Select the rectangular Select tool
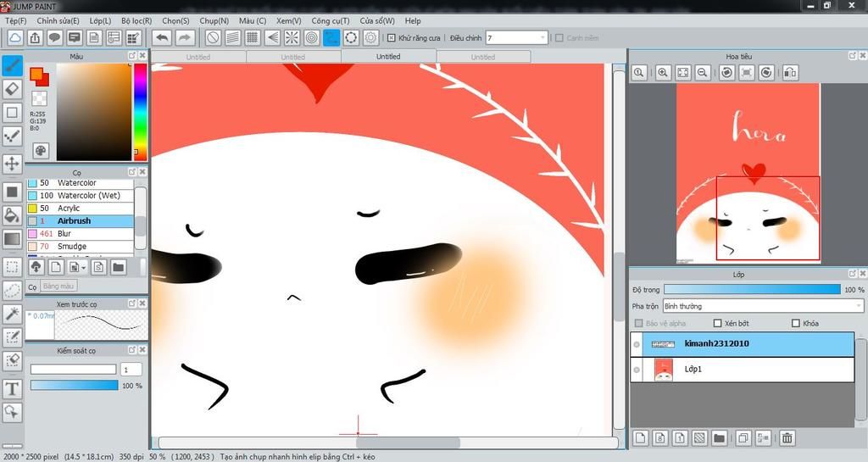868x462 pixels. coord(12,267)
